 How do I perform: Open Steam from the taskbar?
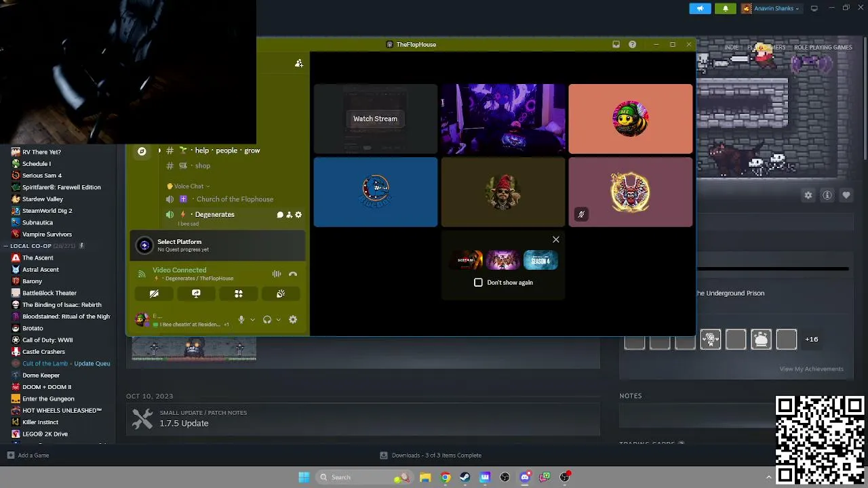[465, 477]
